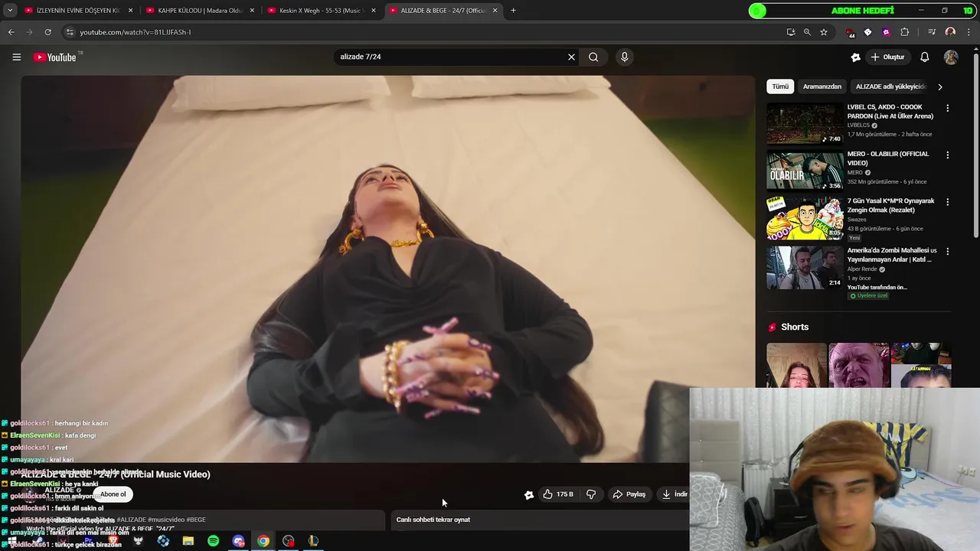This screenshot has height=551, width=980.
Task: Click the install app icon in address bar
Action: coord(791,32)
